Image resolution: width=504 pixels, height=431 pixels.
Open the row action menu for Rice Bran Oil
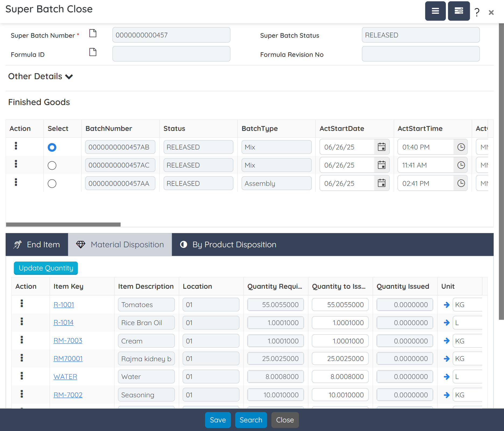[22, 321]
